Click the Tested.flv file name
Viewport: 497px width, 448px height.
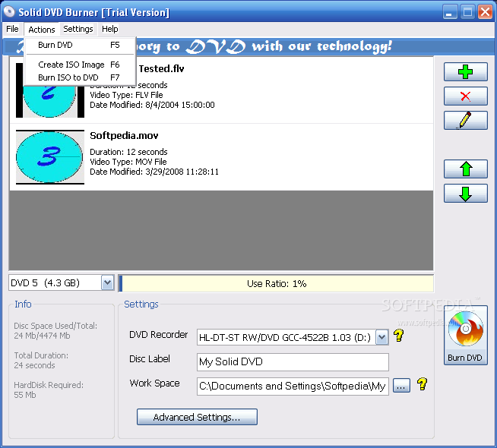[161, 68]
